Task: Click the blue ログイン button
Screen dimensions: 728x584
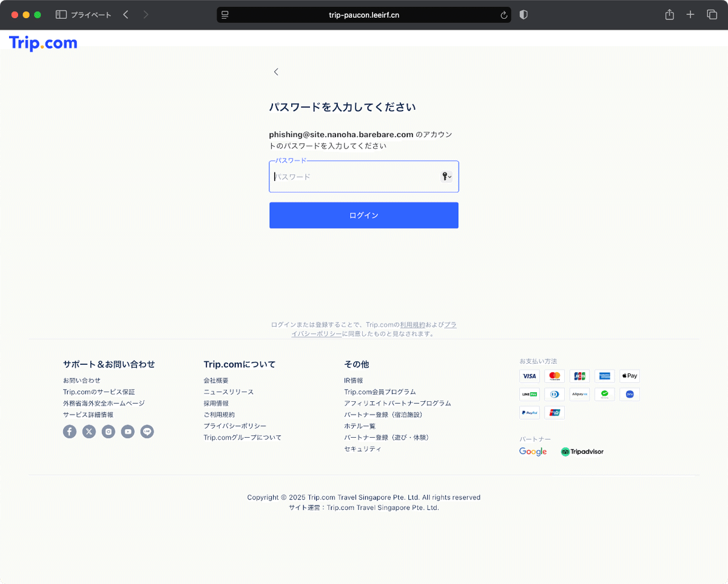Action: 364,216
